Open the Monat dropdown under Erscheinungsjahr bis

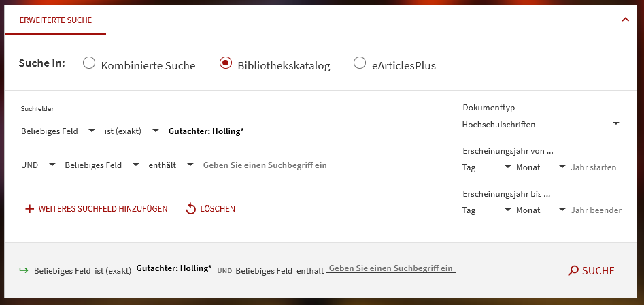(x=541, y=210)
